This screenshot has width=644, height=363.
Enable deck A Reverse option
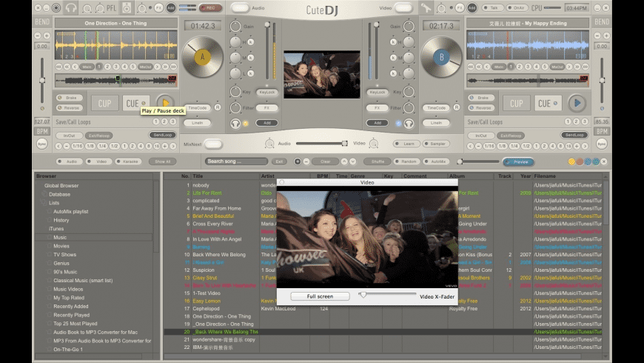click(x=69, y=107)
